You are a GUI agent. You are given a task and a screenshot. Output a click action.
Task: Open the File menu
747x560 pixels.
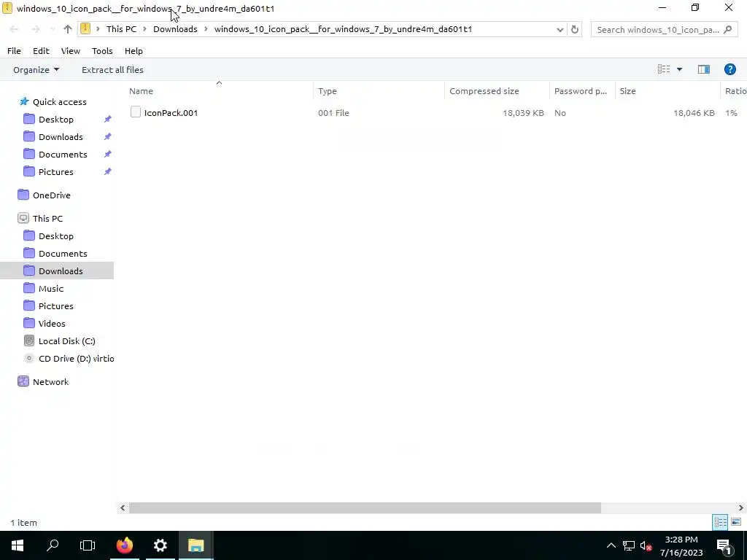[x=14, y=51]
